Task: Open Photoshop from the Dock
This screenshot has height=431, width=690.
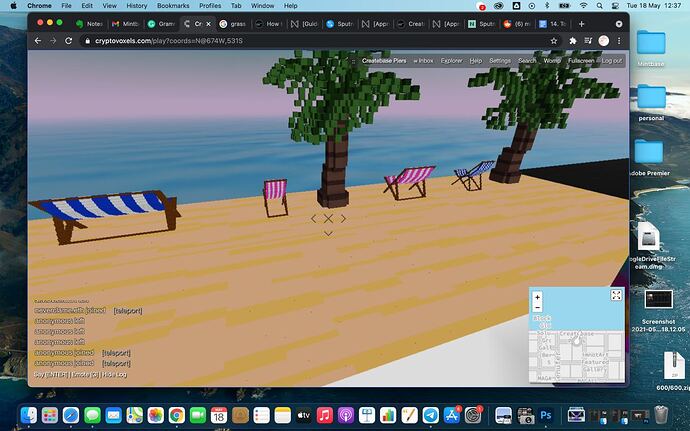Action: click(546, 415)
